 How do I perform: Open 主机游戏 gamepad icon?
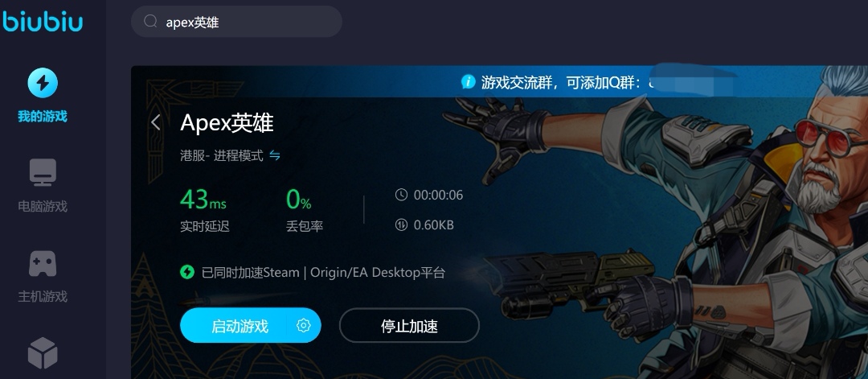(43, 263)
